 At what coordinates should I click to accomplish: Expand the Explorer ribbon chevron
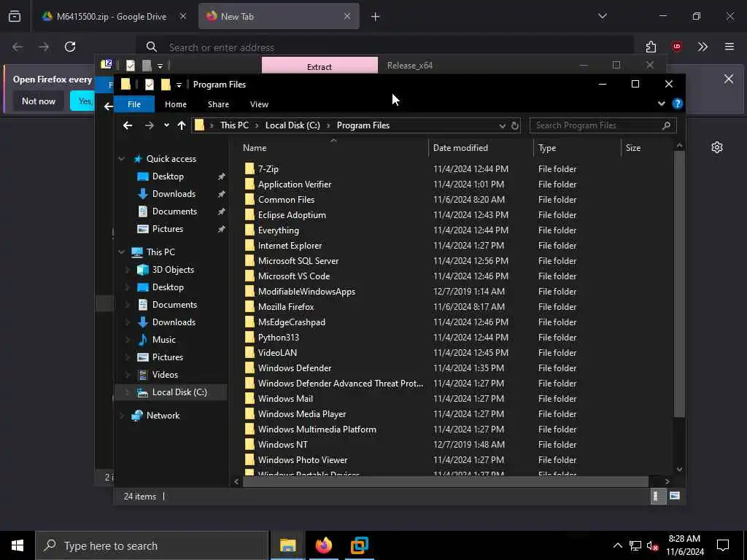661,104
